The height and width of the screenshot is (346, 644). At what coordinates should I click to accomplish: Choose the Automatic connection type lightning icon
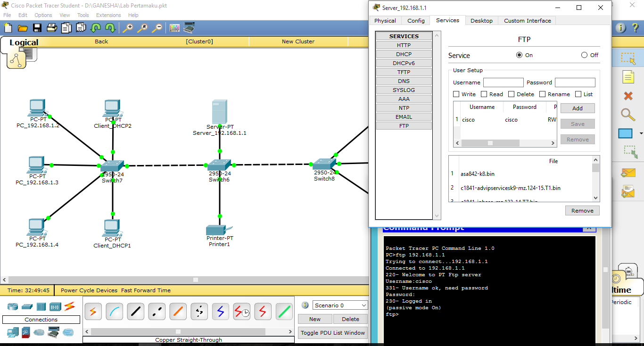93,311
